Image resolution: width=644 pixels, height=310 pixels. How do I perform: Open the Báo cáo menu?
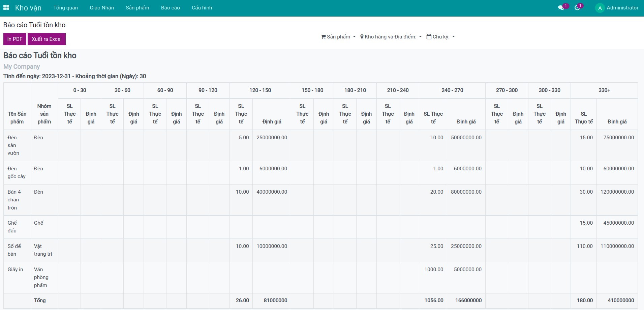(170, 8)
